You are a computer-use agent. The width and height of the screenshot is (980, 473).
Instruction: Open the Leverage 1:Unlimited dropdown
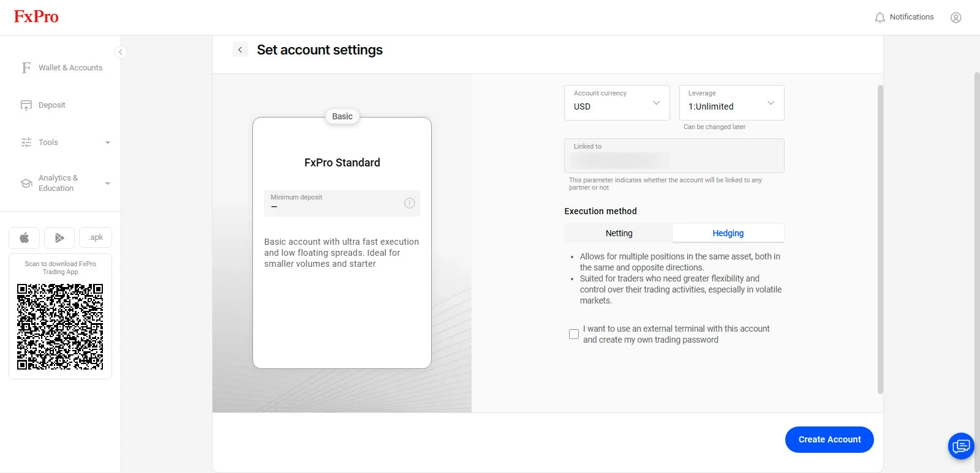[731, 103]
